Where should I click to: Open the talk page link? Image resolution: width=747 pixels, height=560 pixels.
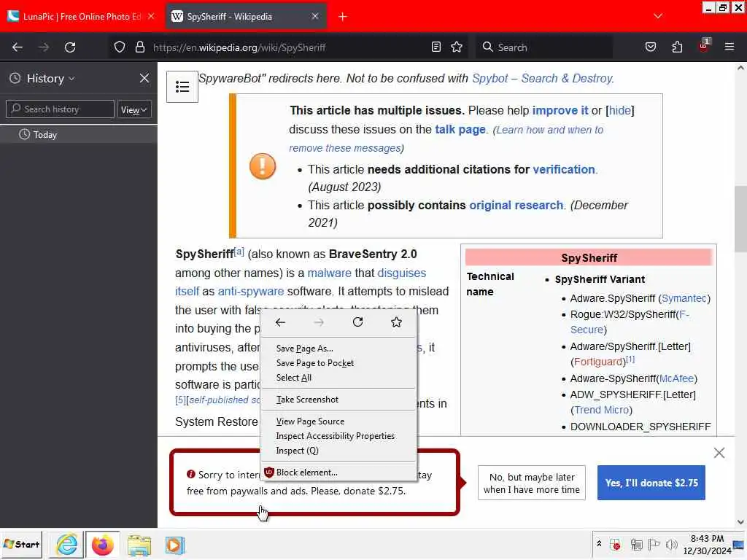coord(460,130)
